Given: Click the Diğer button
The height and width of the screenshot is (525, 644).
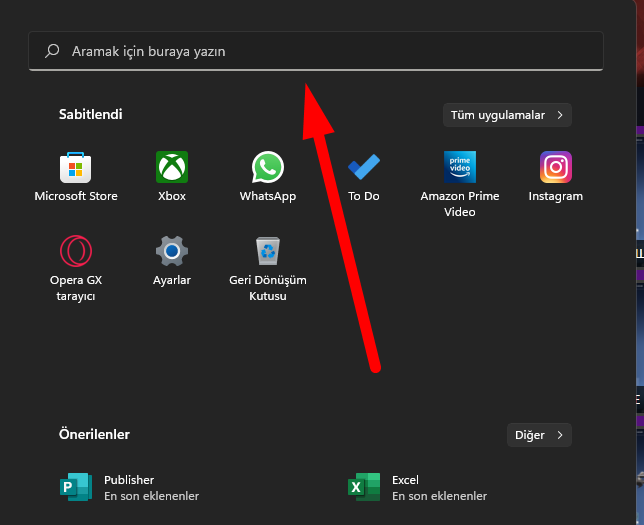Looking at the screenshot, I should pos(539,435).
